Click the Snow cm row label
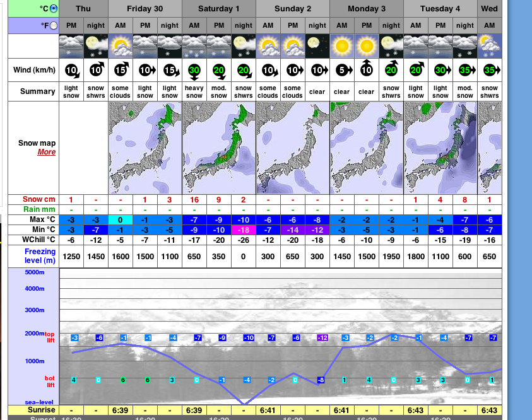Image resolution: width=532 pixels, height=420 pixels. [x=38, y=199]
